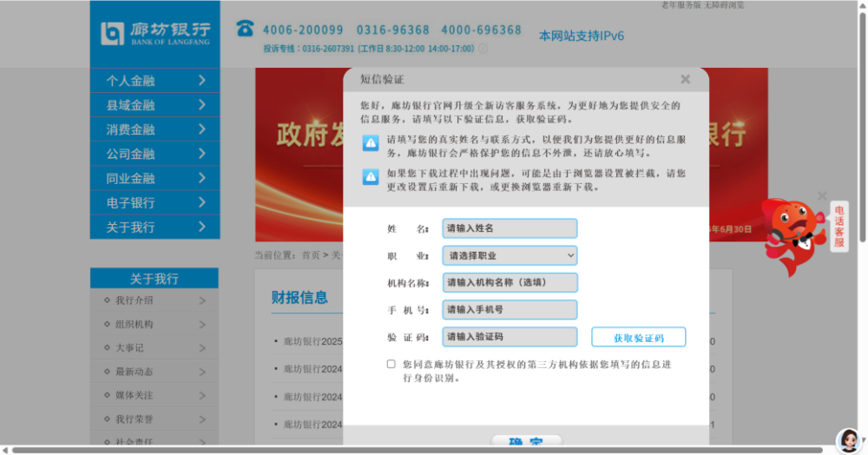Click the second blue warning notice icon
This screenshot has width=868, height=455.
pyautogui.click(x=371, y=177)
